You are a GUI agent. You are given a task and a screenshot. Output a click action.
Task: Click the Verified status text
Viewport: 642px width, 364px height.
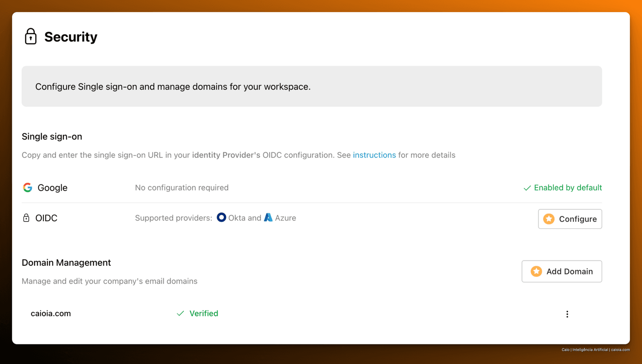[x=204, y=313]
